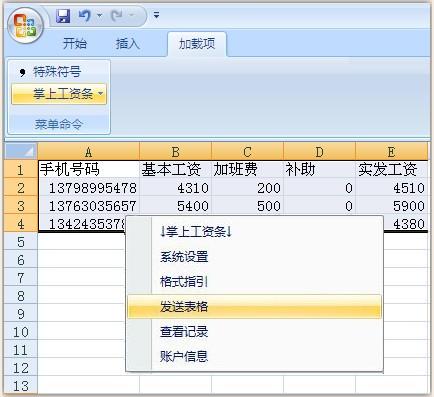Click the cell with value 4380
Screen dimensions: 434x397
[x=405, y=223]
